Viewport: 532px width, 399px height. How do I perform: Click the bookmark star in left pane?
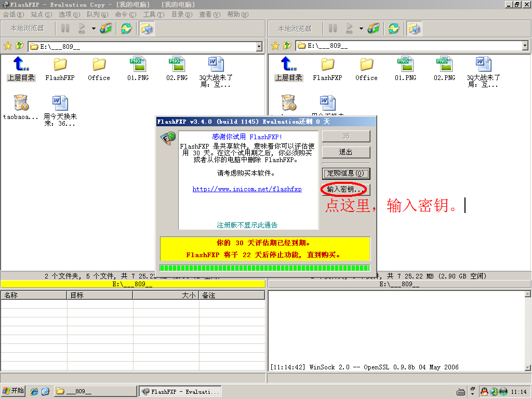click(x=8, y=46)
